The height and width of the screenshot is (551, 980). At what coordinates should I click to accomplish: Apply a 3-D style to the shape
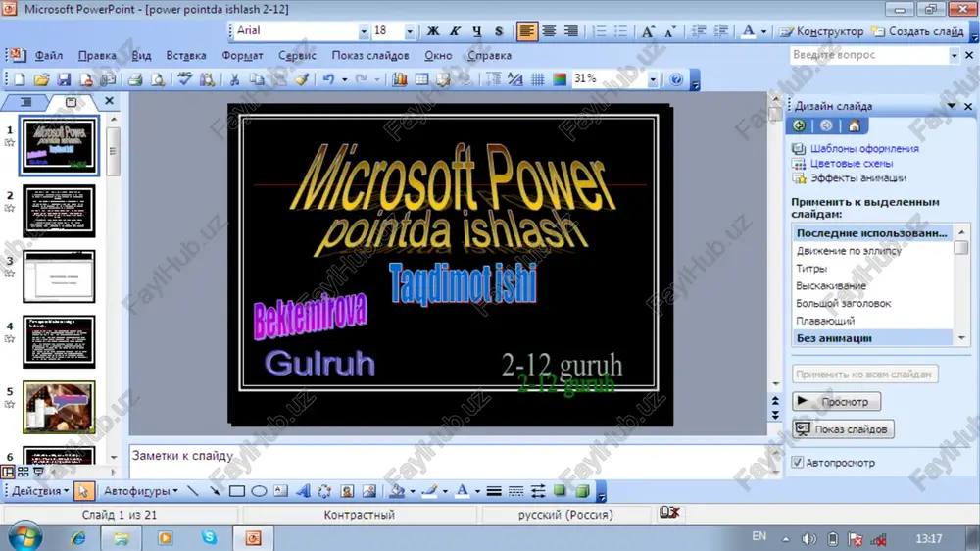(582, 491)
